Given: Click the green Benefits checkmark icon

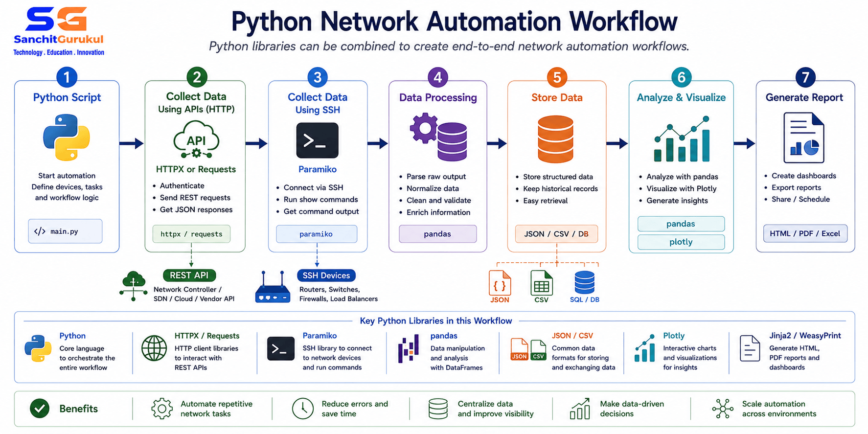Looking at the screenshot, I should pos(40,408).
